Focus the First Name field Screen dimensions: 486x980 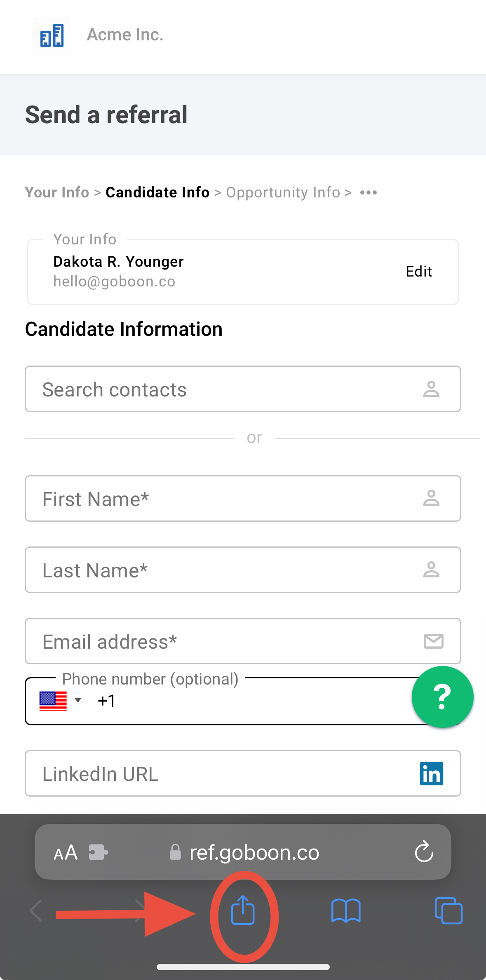click(243, 499)
